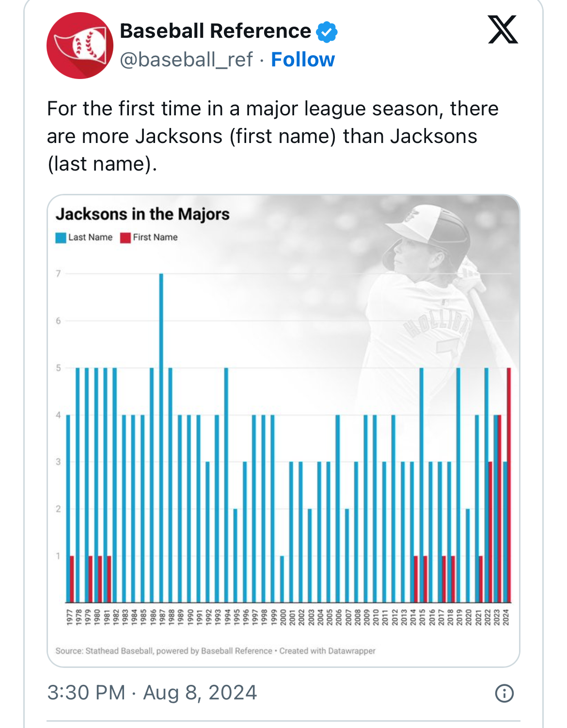Follow the Baseball Reference account

tap(303, 60)
